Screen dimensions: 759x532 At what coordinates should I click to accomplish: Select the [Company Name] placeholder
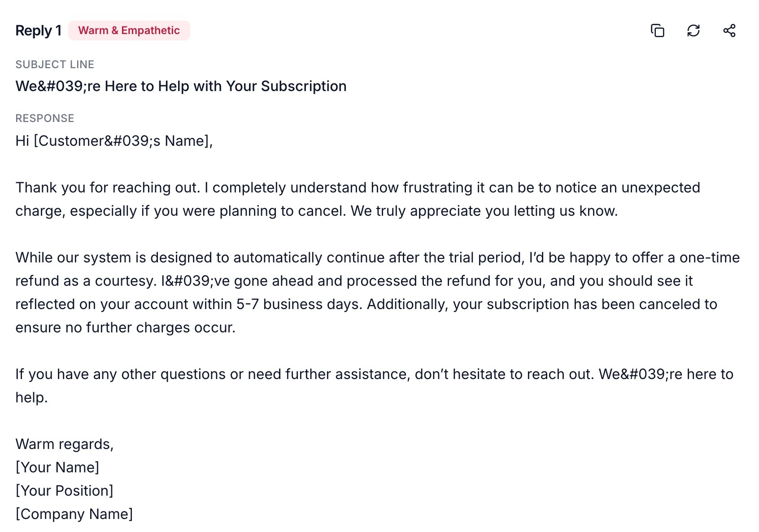(x=74, y=514)
